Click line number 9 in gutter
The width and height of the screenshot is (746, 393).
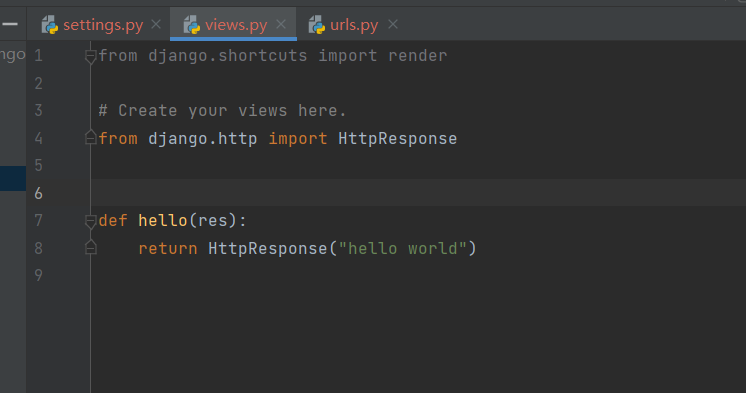(39, 275)
